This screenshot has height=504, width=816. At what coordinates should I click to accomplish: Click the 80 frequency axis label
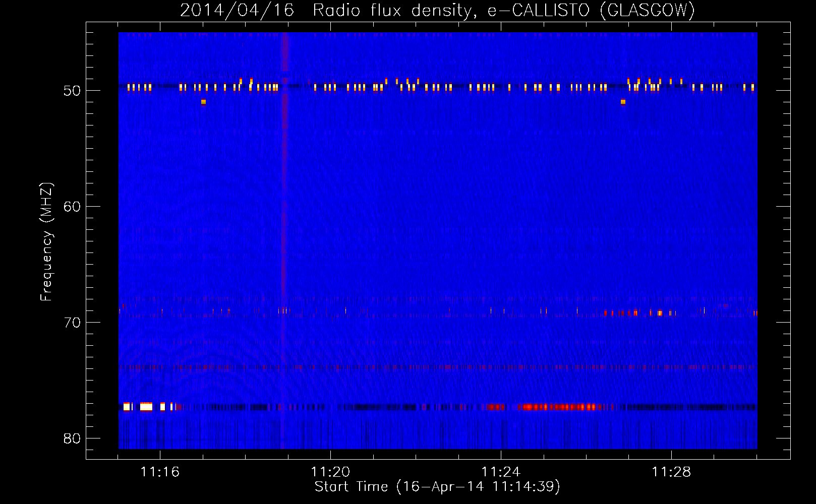pyautogui.click(x=72, y=438)
